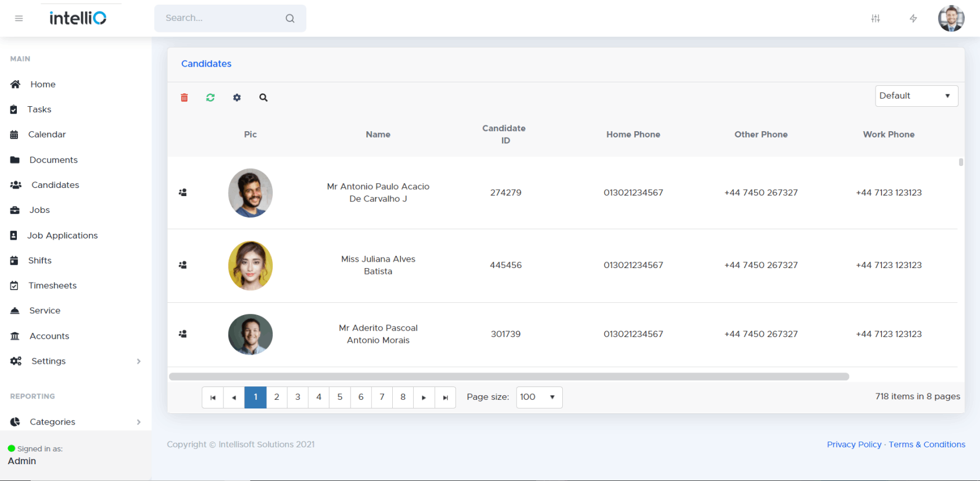Go to page 5 of results

coord(340,397)
